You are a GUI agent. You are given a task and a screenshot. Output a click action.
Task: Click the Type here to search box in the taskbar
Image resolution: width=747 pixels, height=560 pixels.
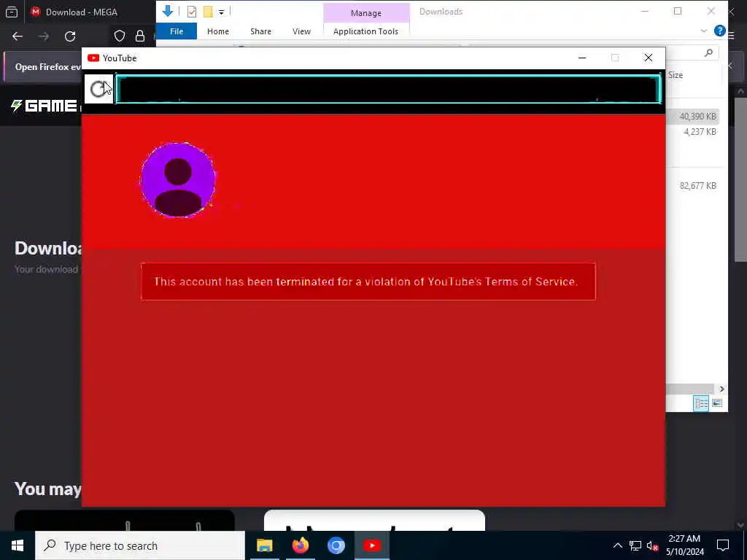click(x=140, y=545)
